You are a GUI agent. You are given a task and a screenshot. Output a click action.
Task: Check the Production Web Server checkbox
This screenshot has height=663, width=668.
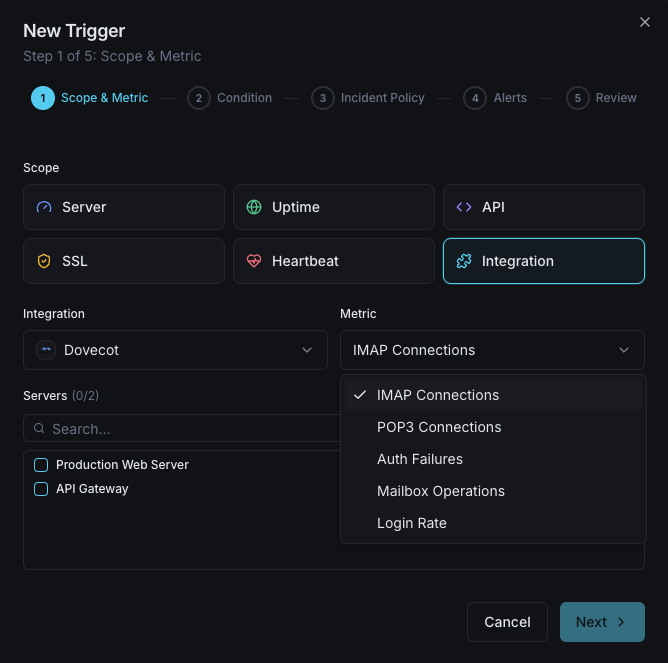(x=41, y=465)
